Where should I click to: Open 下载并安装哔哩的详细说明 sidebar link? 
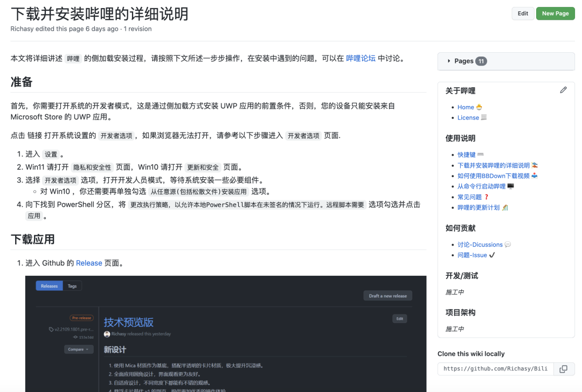point(493,165)
